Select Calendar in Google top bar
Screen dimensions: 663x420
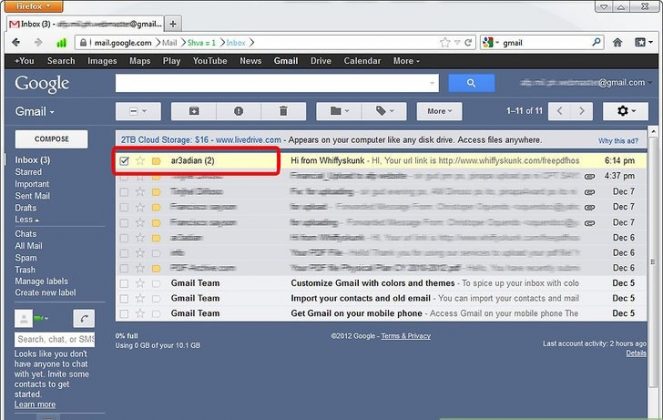(x=361, y=61)
